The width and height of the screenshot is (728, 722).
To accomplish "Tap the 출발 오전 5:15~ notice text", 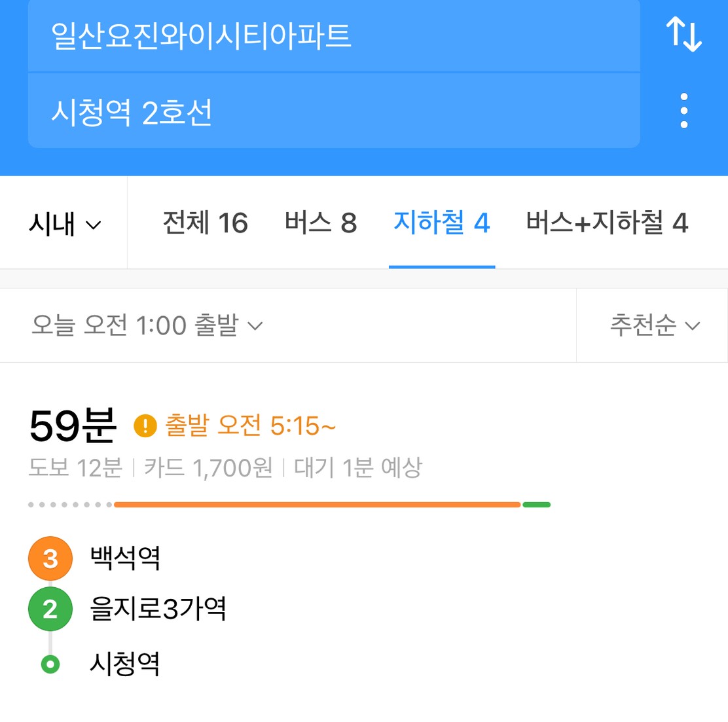I will coord(250,425).
